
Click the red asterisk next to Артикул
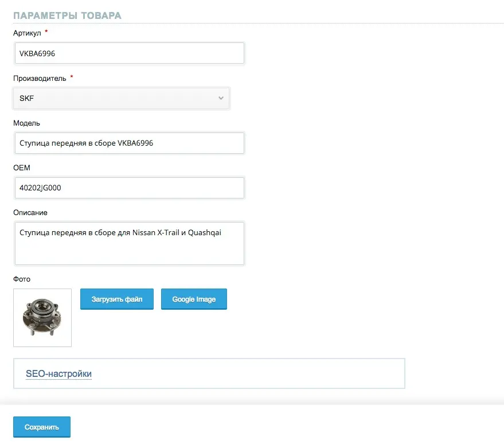[46, 32]
